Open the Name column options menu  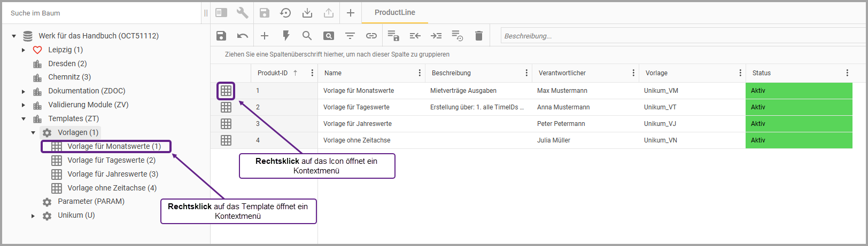click(x=420, y=73)
